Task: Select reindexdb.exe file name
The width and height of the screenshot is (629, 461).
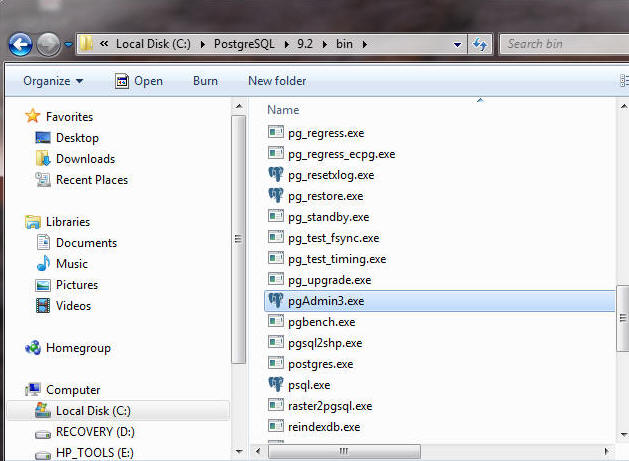Action: (x=324, y=427)
